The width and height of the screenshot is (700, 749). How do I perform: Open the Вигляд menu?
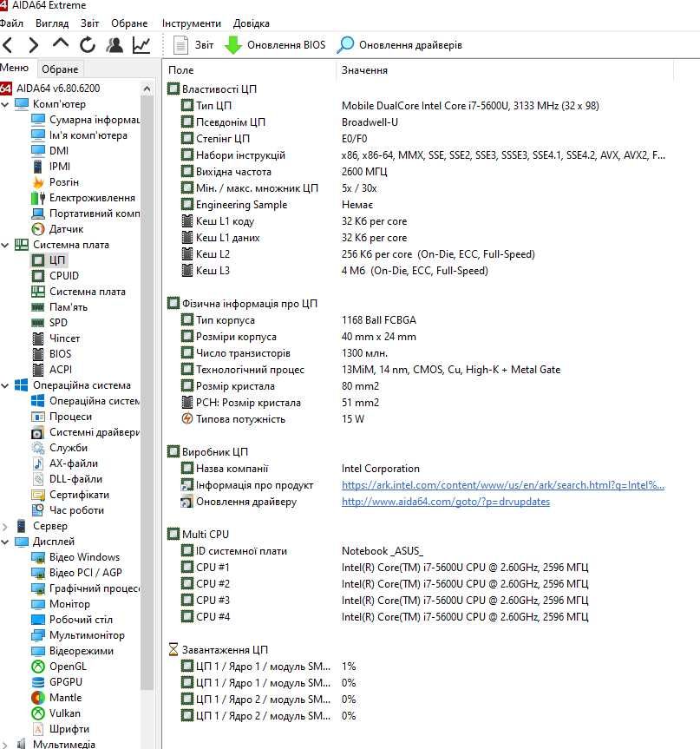tap(52, 23)
